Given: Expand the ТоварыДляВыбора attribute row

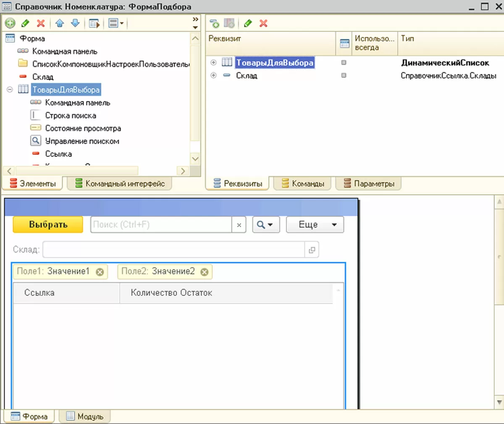Looking at the screenshot, I should click(x=213, y=63).
